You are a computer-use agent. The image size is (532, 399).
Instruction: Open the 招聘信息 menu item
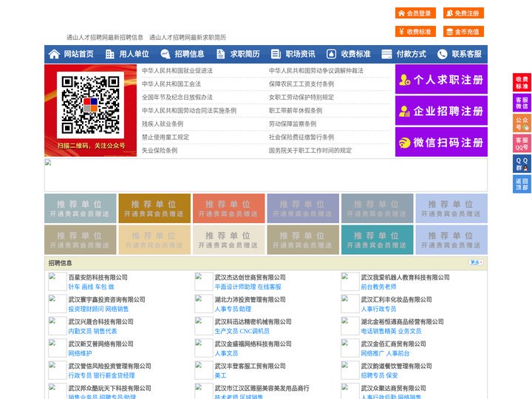189,54
